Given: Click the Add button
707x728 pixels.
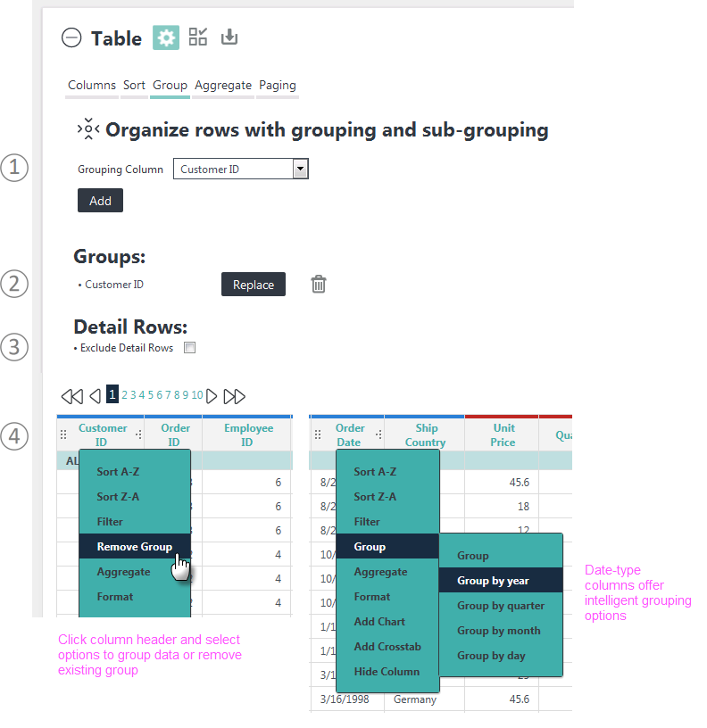Looking at the screenshot, I should [x=100, y=201].
